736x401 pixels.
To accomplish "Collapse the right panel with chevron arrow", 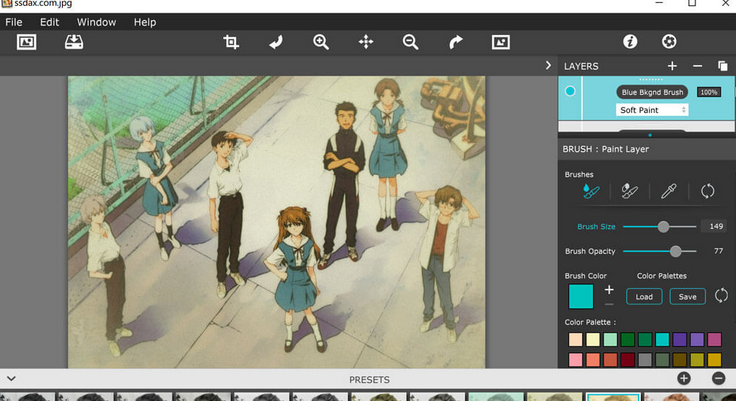I will click(548, 66).
